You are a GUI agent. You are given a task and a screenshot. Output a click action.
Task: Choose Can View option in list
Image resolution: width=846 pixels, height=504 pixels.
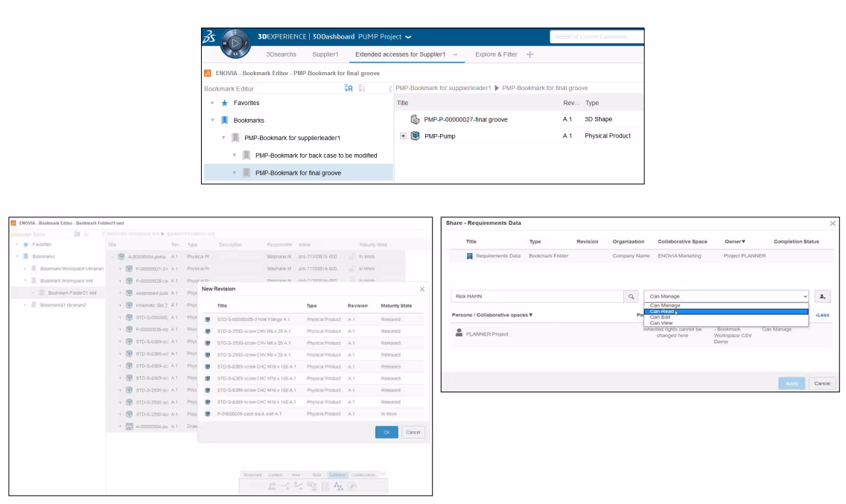coord(726,323)
